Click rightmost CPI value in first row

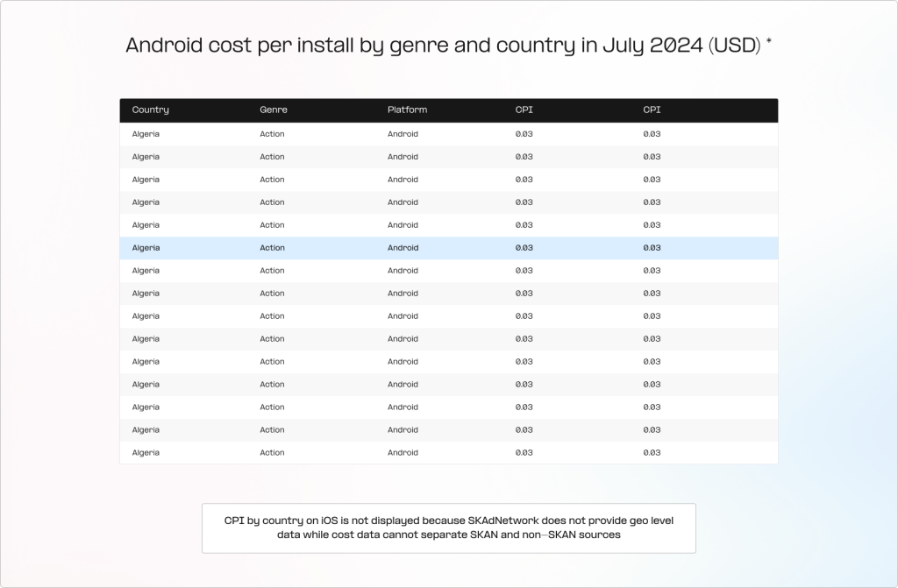(652, 134)
